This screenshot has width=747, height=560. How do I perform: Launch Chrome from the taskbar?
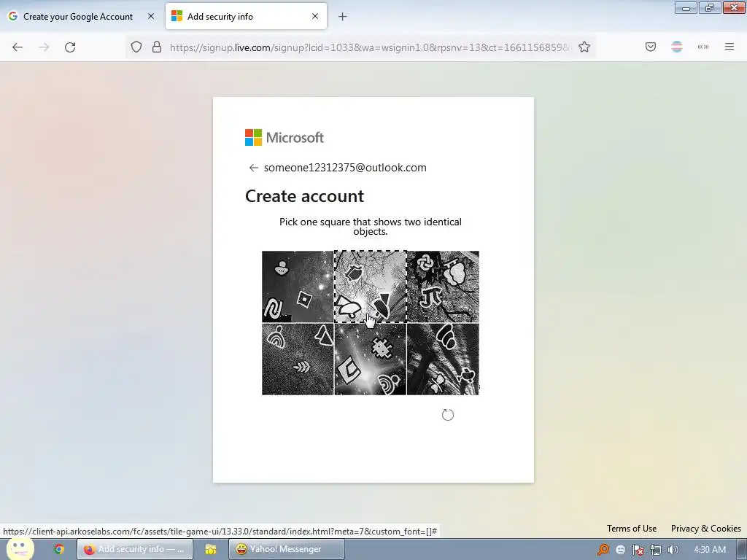click(x=59, y=549)
